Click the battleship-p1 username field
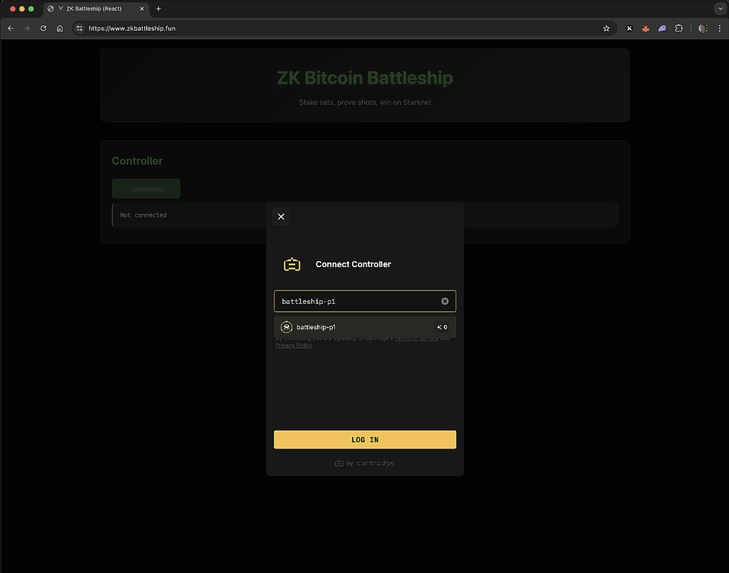 point(365,301)
